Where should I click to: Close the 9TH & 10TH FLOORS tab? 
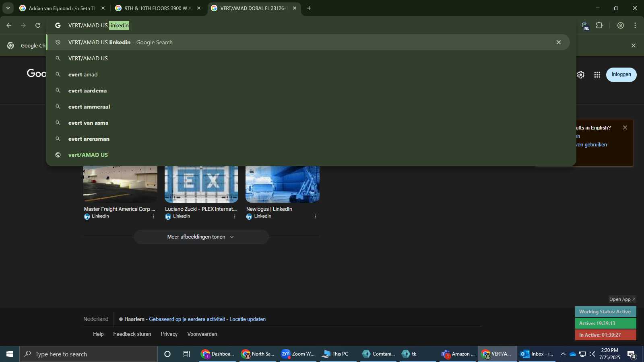click(x=199, y=8)
